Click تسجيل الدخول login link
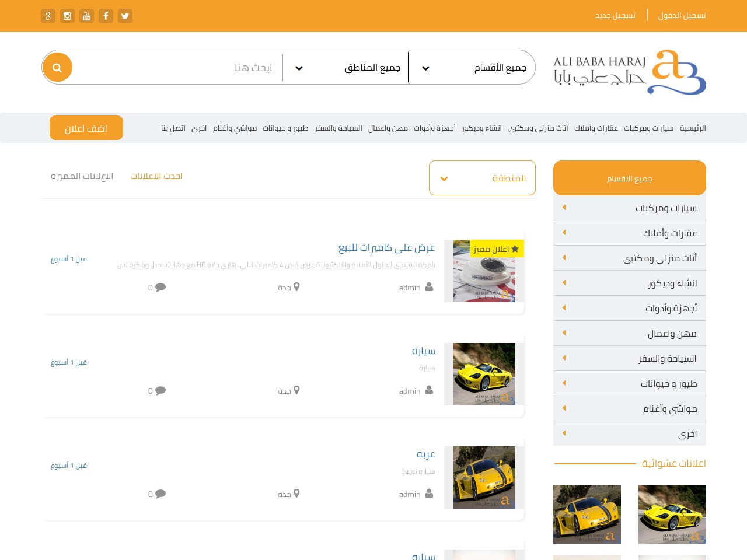Viewport: 747px width, 560px height. [682, 15]
